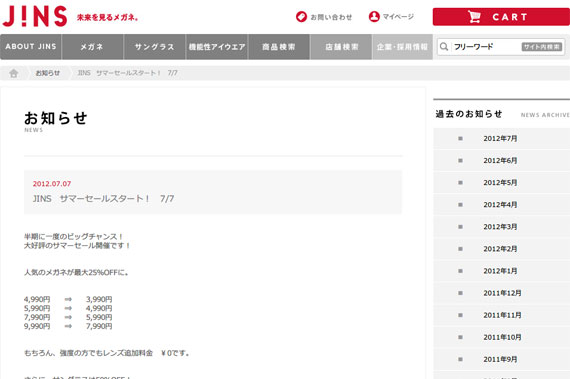The width and height of the screenshot is (570, 379).
Task: Click the サイト内検索 button
Action: (542, 47)
